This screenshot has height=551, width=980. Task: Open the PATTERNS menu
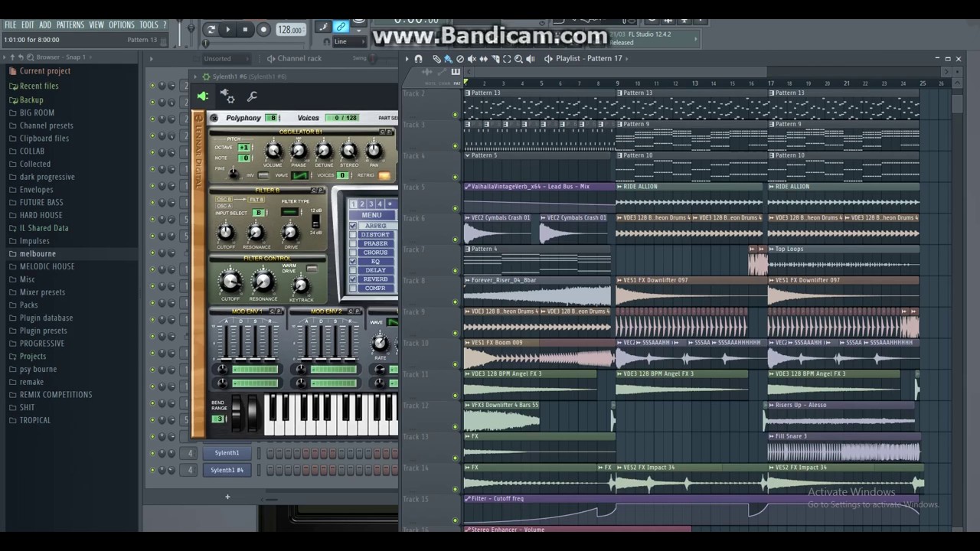(x=70, y=25)
